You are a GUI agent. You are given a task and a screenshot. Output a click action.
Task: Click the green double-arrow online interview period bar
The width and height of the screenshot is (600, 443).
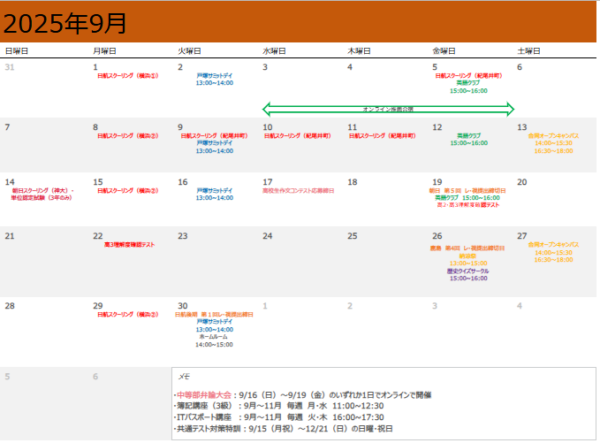388,109
